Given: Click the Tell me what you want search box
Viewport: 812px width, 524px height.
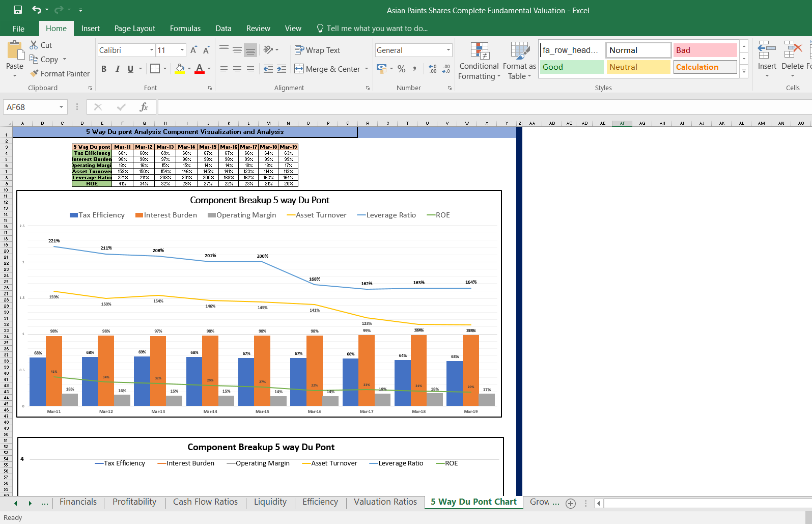Looking at the screenshot, I should click(377, 29).
